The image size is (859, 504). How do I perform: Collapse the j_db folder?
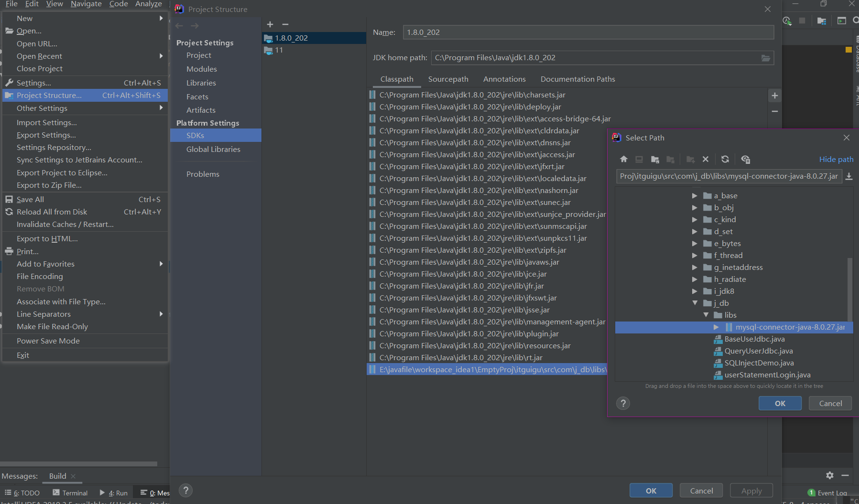695,303
